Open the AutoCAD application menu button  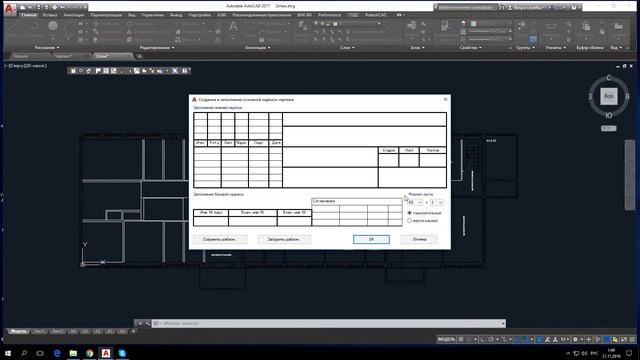(x=9, y=9)
